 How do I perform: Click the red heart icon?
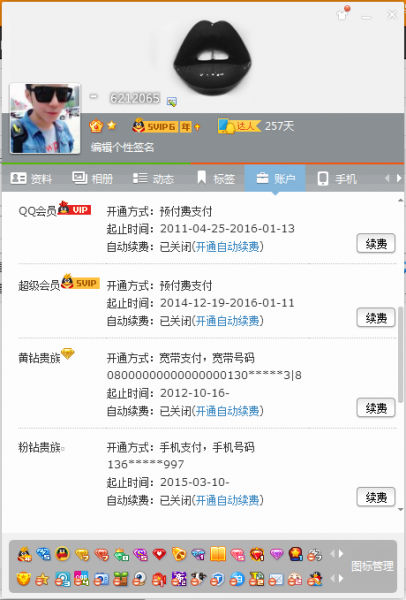159,554
